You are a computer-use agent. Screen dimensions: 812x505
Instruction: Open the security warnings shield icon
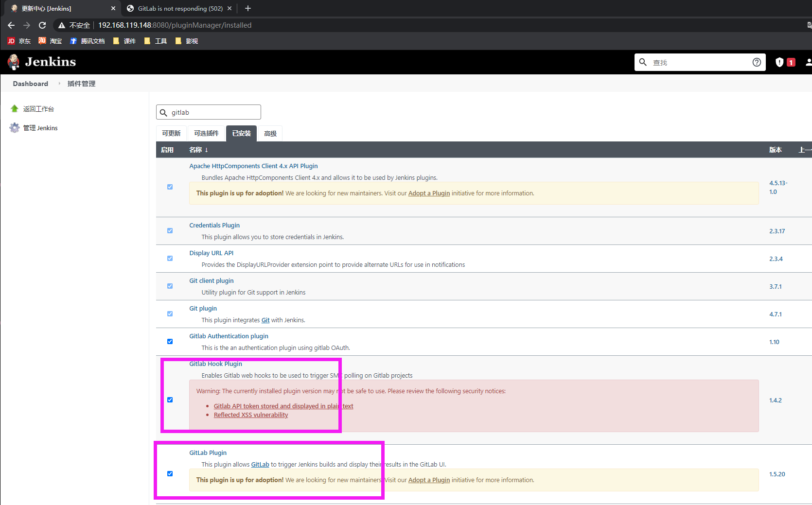tap(779, 62)
